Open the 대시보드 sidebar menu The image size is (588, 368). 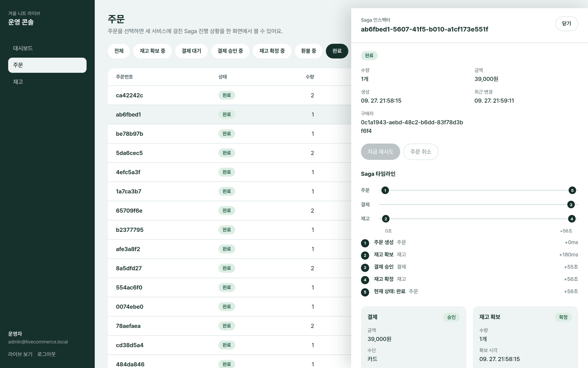47,48
